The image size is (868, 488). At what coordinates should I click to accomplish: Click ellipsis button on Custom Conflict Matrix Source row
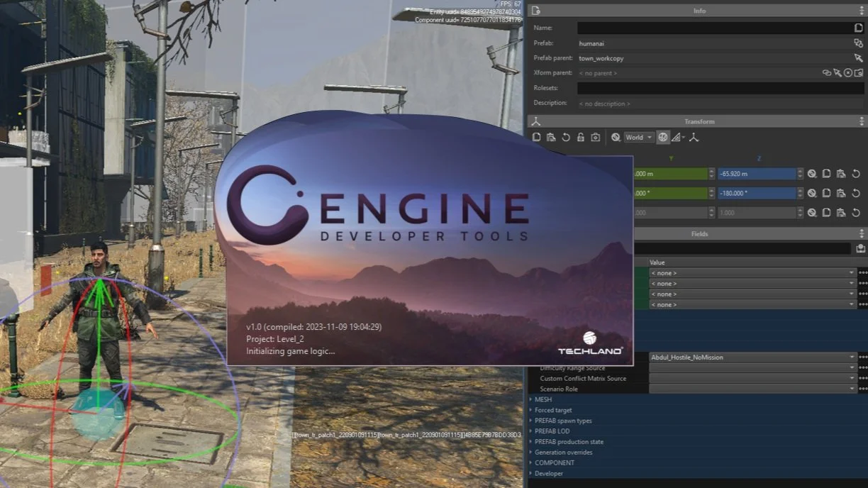[x=863, y=378]
